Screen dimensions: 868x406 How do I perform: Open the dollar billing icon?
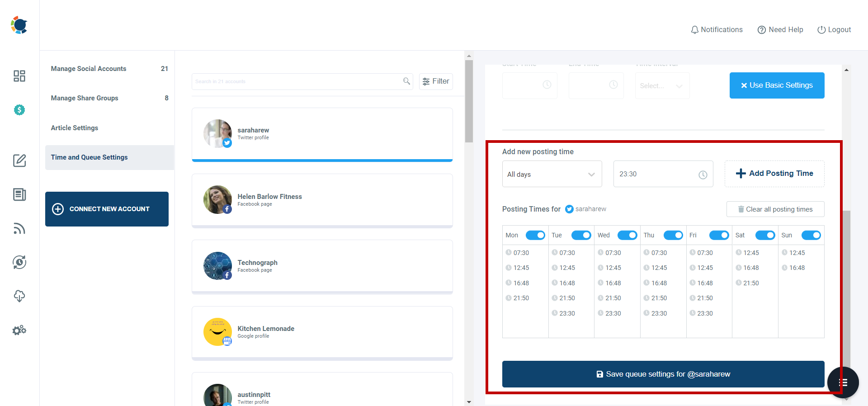(19, 110)
